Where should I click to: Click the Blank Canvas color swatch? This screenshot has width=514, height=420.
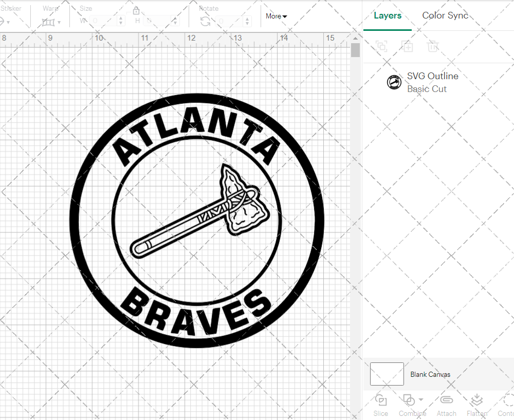coord(387,374)
